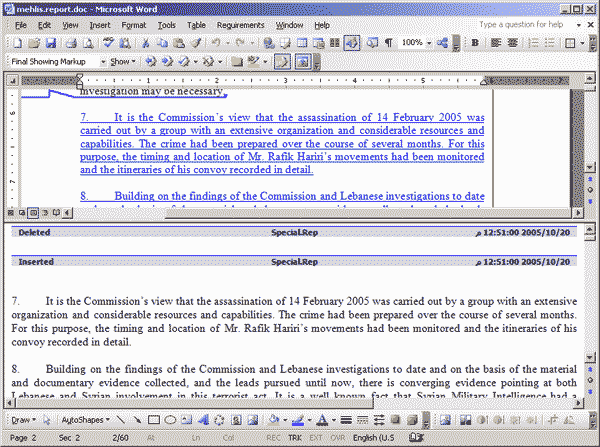Screen dimensions: 600x447
Task: Toggle Show/Hide paragraph marks
Action: (388, 43)
